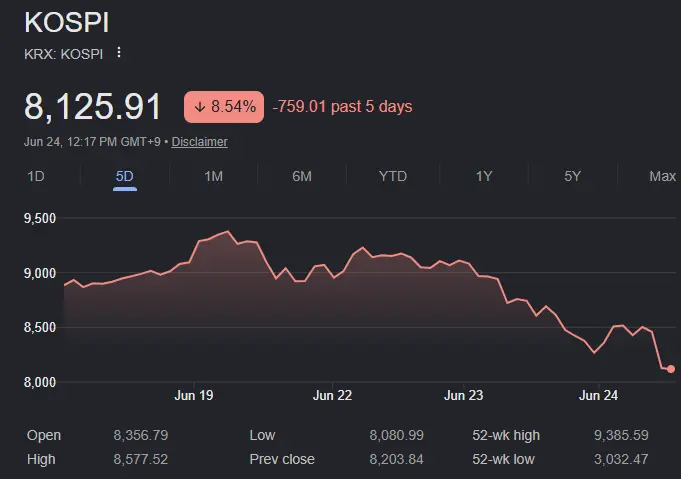
Task: Click the Jun 19 x-axis date label
Action: coord(194,395)
